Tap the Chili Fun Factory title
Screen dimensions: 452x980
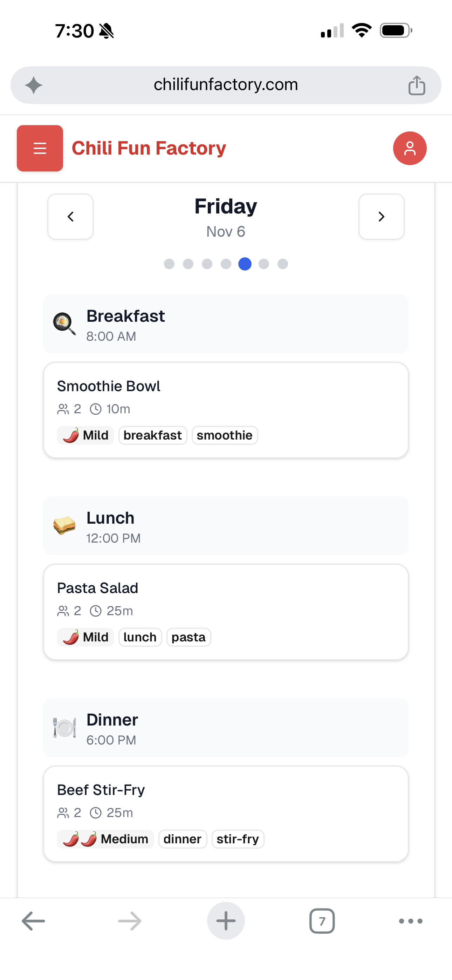coord(149,148)
